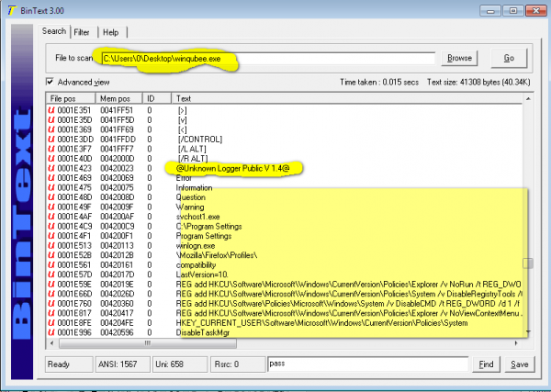Click the unicode icon of row 0001E4AF

point(51,217)
